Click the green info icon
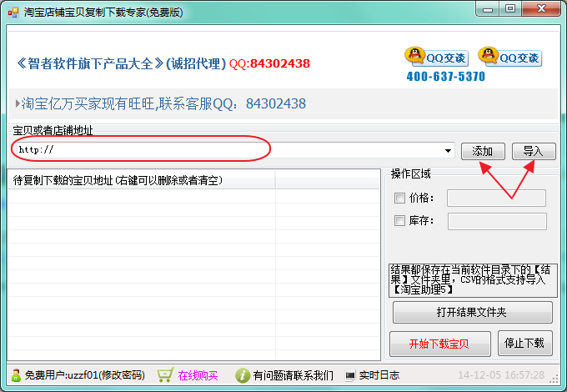567x392 pixels. (x=243, y=375)
